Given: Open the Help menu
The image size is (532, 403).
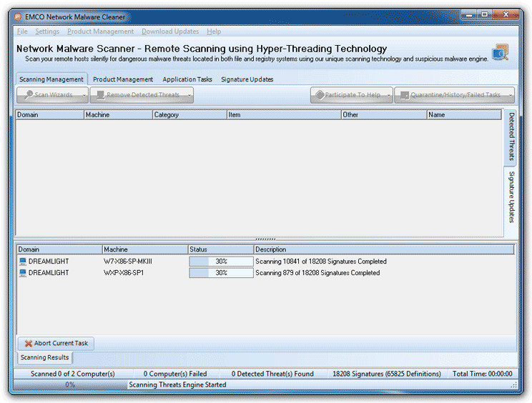Looking at the screenshot, I should [214, 31].
